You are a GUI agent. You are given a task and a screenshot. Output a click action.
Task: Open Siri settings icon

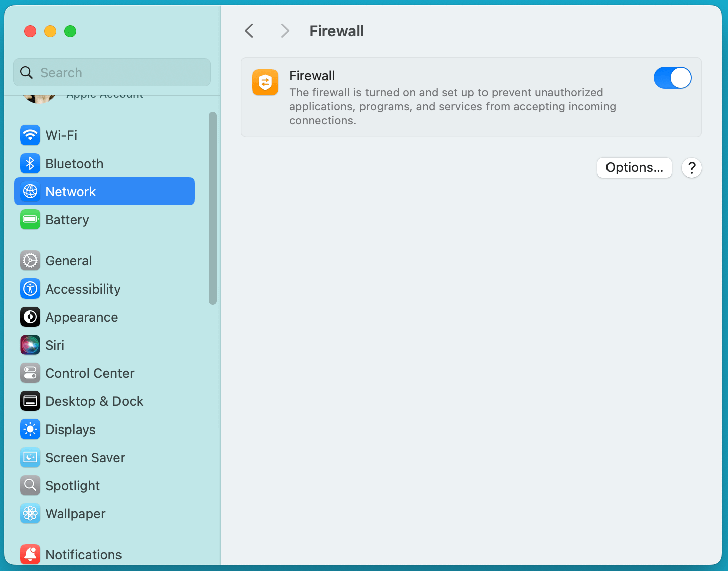(30, 345)
